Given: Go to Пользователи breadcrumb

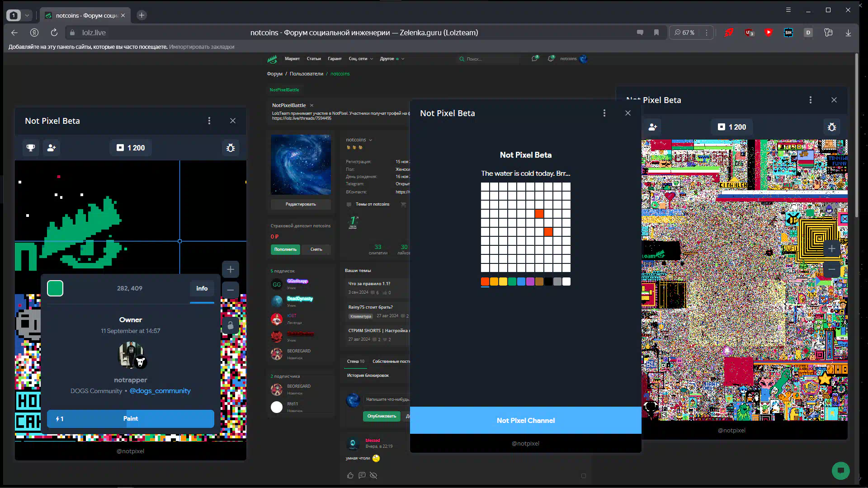Looking at the screenshot, I should coord(307,74).
